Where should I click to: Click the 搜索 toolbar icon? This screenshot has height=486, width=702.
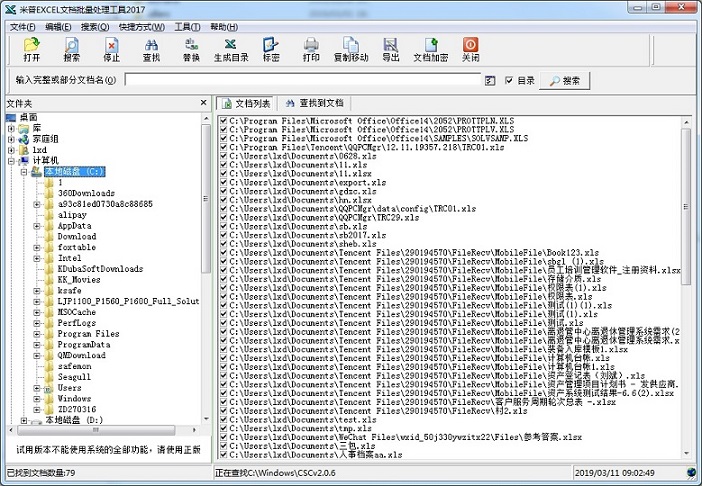[72, 49]
